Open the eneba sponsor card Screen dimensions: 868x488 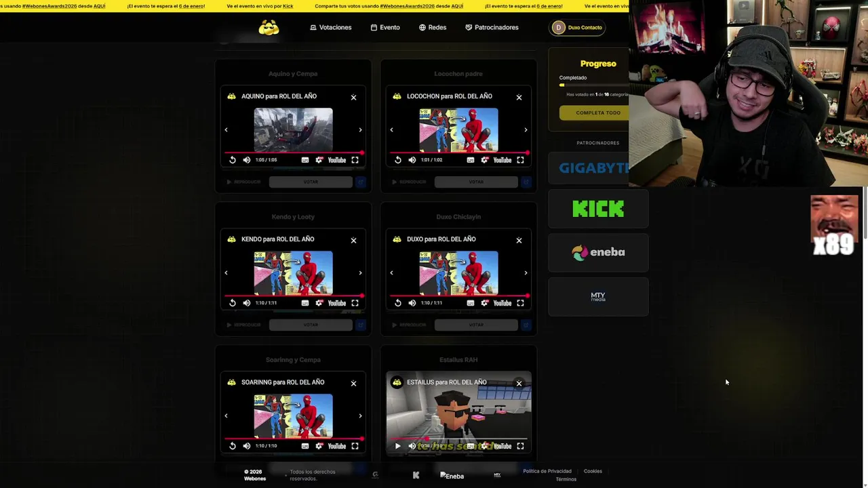pyautogui.click(x=598, y=252)
